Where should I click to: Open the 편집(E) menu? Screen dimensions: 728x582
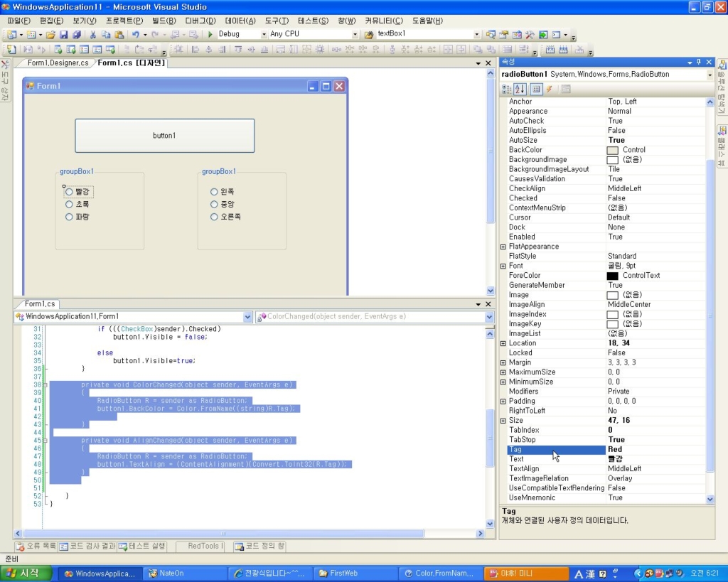pyautogui.click(x=51, y=21)
